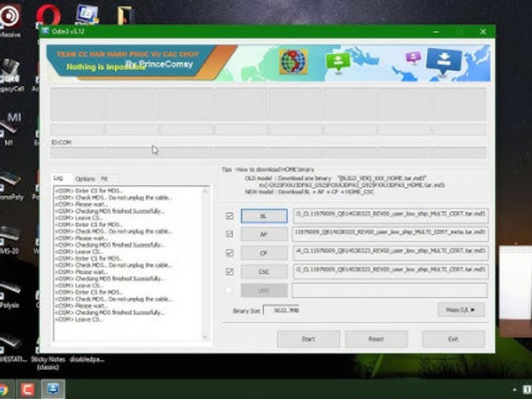Viewport: 532px width, 399px height.
Task: Click the CP file path field
Action: (390, 253)
